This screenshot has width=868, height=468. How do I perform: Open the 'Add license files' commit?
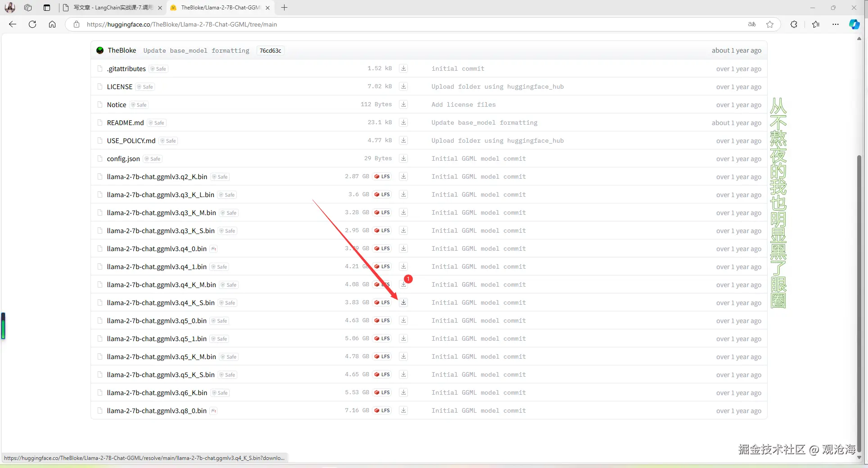click(x=463, y=104)
